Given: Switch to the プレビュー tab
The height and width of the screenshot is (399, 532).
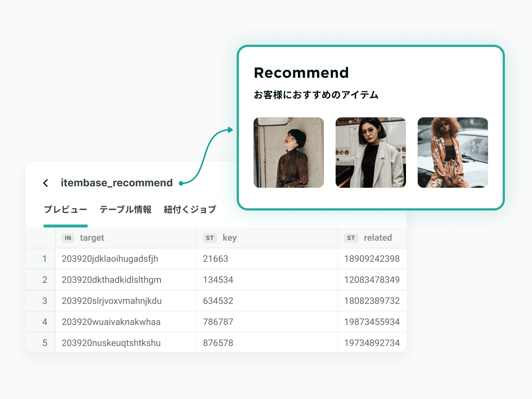Looking at the screenshot, I should pyautogui.click(x=66, y=209).
